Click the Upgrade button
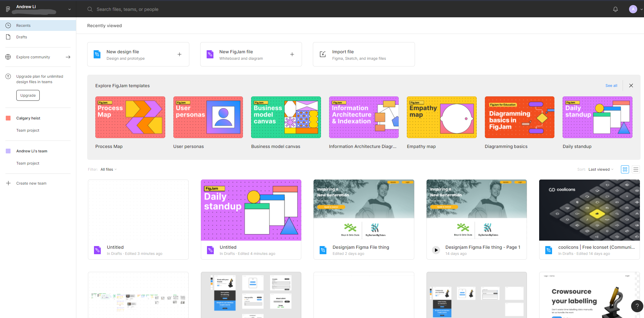The image size is (644, 318). point(28,95)
